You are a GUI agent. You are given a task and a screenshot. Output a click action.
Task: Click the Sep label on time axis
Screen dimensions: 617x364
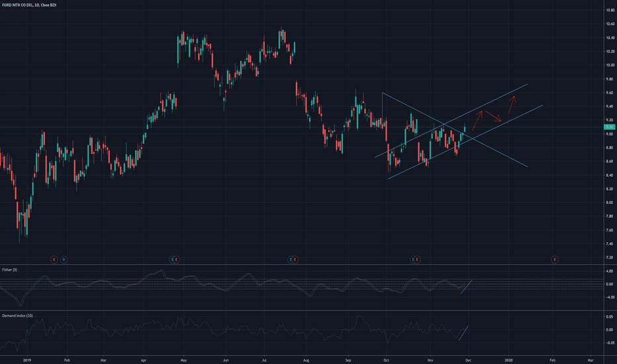coord(348,360)
